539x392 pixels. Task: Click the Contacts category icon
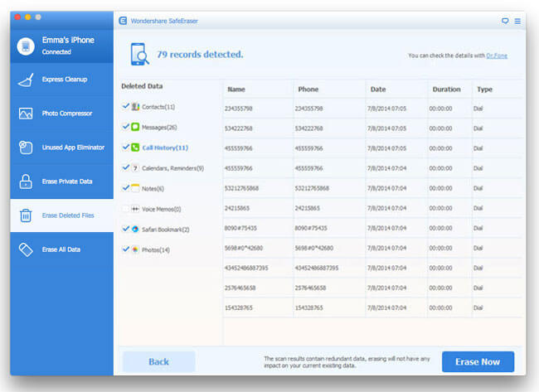pyautogui.click(x=135, y=107)
